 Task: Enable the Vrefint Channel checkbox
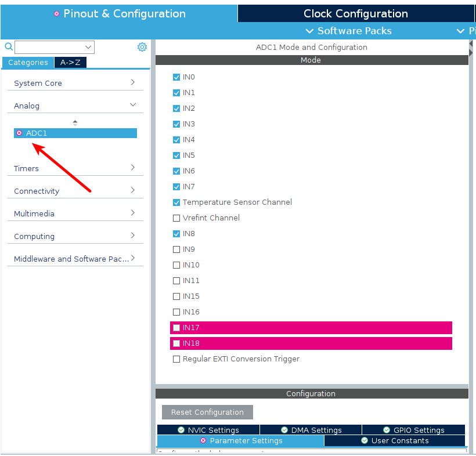pos(176,218)
